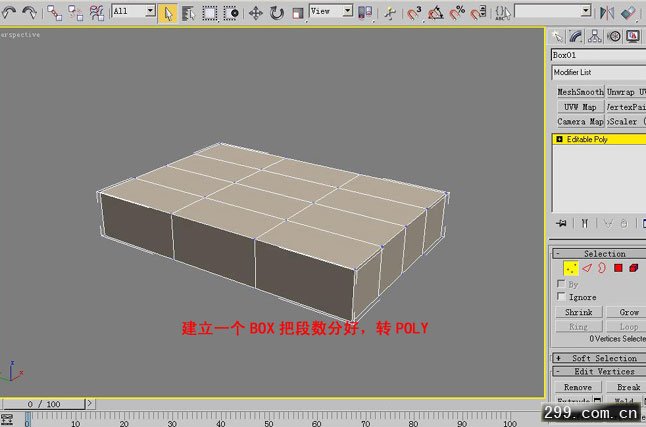The width and height of the screenshot is (646, 427).
Task: Apply the XScaler modifier button
Action: click(x=626, y=122)
